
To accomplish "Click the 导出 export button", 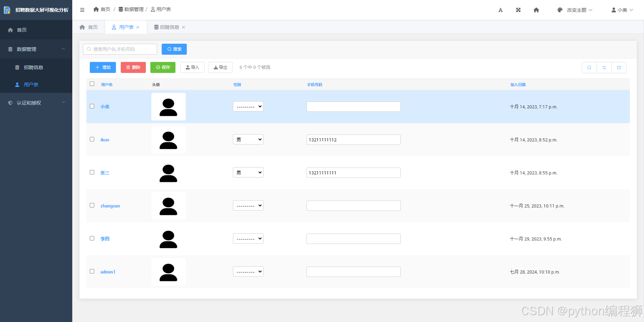I will point(220,67).
